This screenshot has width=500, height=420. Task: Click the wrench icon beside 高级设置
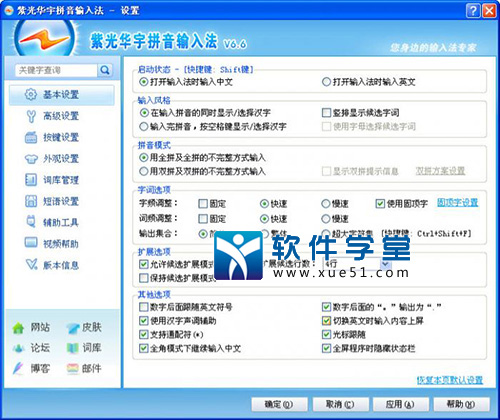click(31, 116)
